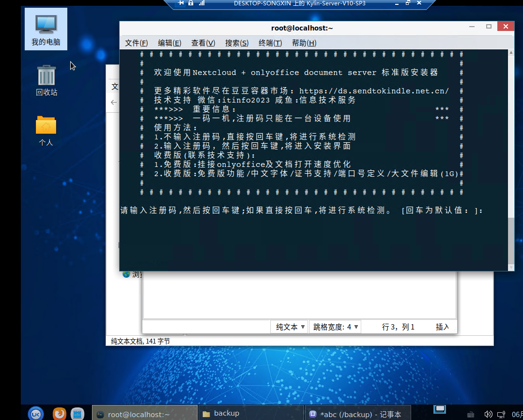This screenshot has width=523, height=420.
Task: Click the terminal scrollbar up arrow
Action: 511,53
